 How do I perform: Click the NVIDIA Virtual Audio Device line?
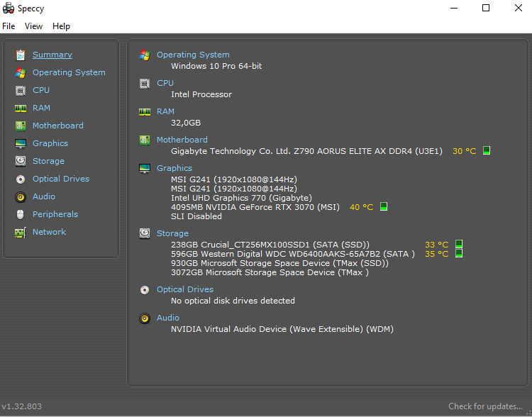pyautogui.click(x=282, y=329)
